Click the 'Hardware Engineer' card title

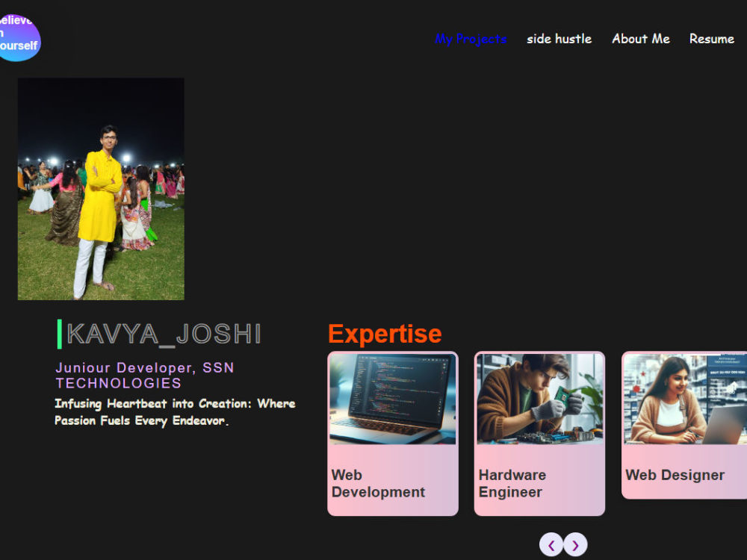pos(512,483)
